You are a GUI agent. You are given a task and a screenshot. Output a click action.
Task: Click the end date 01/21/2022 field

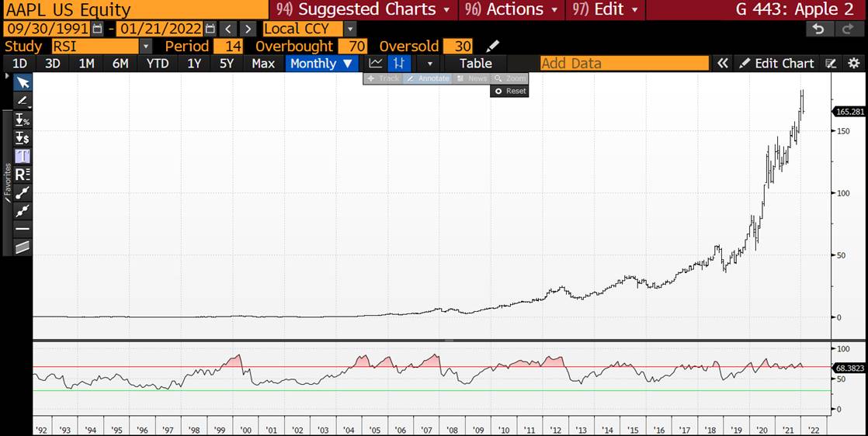click(158, 29)
